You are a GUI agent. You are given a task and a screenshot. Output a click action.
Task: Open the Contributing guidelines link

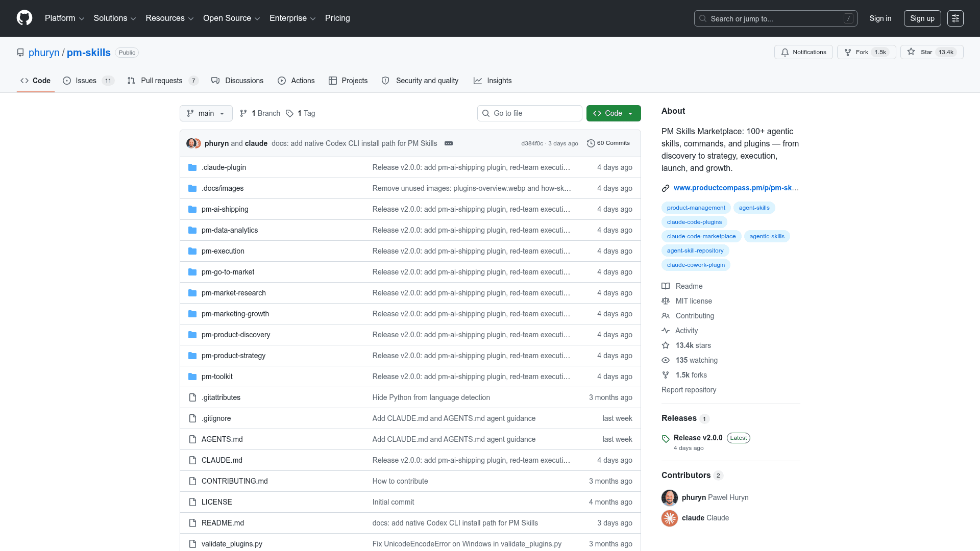pyautogui.click(x=688, y=316)
